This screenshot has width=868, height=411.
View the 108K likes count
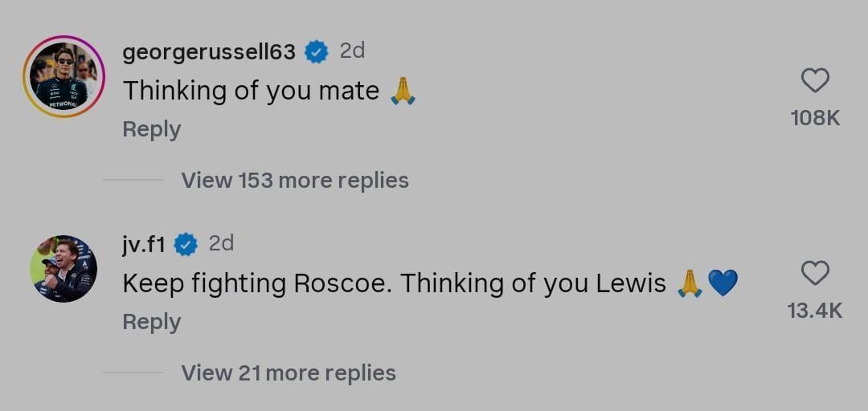[815, 118]
